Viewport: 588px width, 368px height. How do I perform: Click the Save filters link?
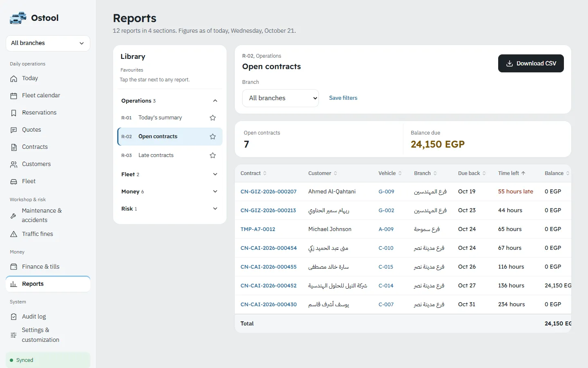343,98
